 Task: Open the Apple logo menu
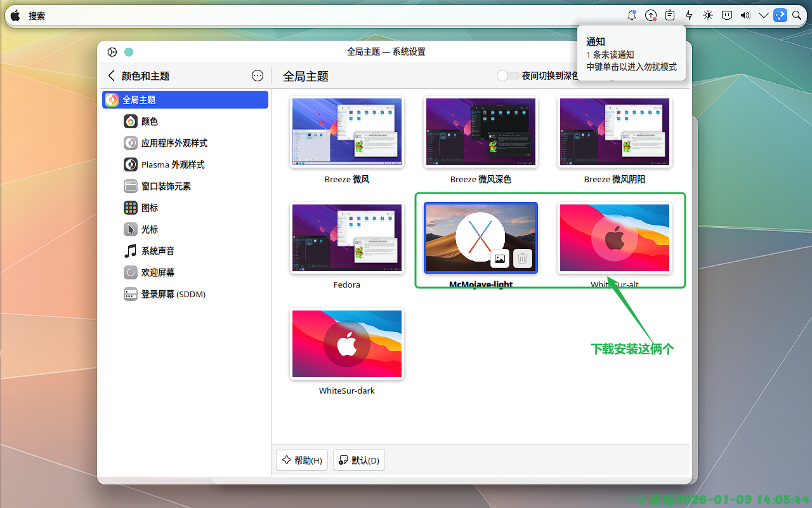[15, 16]
